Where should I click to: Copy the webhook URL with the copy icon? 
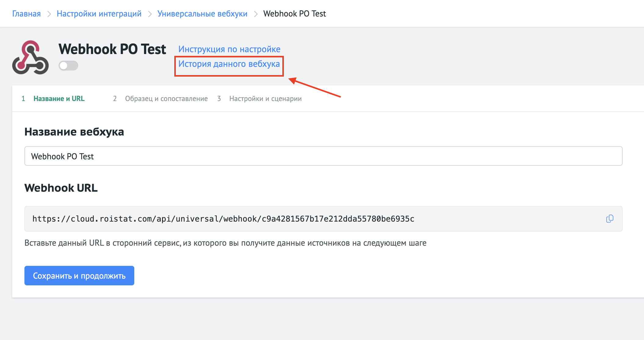point(610,219)
